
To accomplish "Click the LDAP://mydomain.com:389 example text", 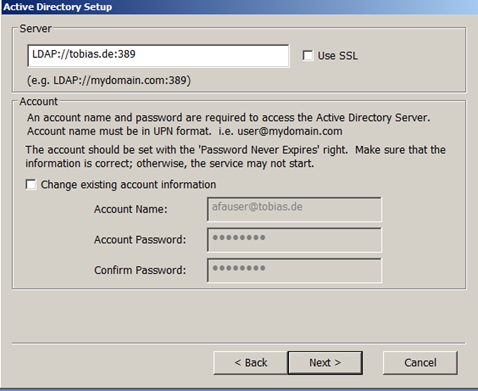I will (109, 80).
